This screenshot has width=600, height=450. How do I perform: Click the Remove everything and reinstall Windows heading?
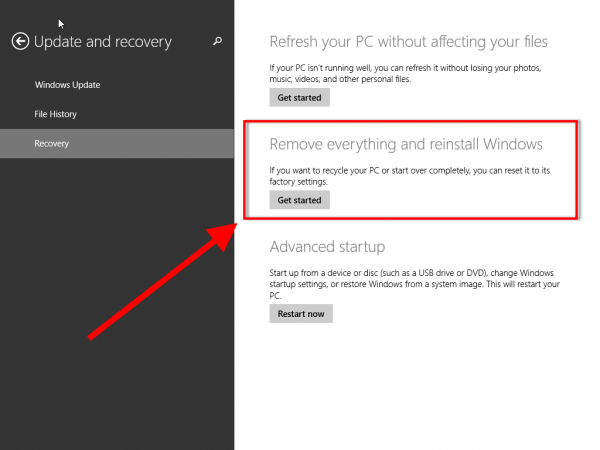pyautogui.click(x=406, y=144)
